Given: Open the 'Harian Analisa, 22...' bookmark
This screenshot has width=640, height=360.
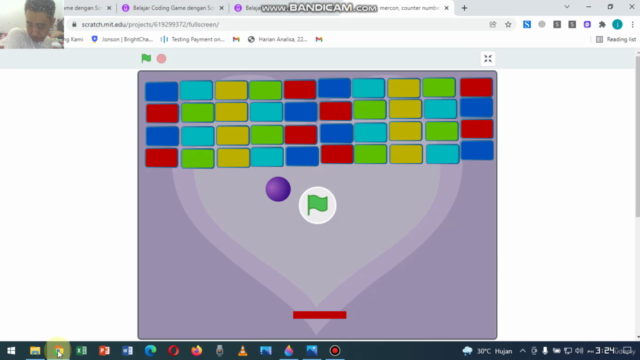Looking at the screenshot, I should click(x=278, y=39).
